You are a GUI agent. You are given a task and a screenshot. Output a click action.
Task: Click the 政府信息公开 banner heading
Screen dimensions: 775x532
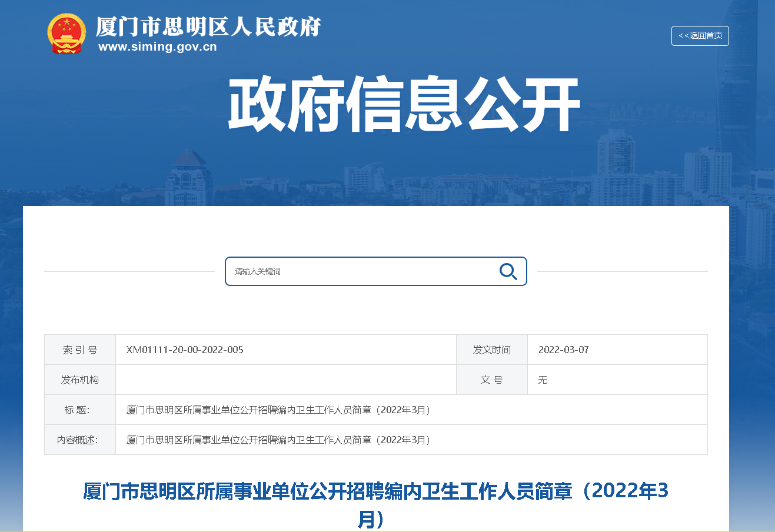(x=404, y=104)
